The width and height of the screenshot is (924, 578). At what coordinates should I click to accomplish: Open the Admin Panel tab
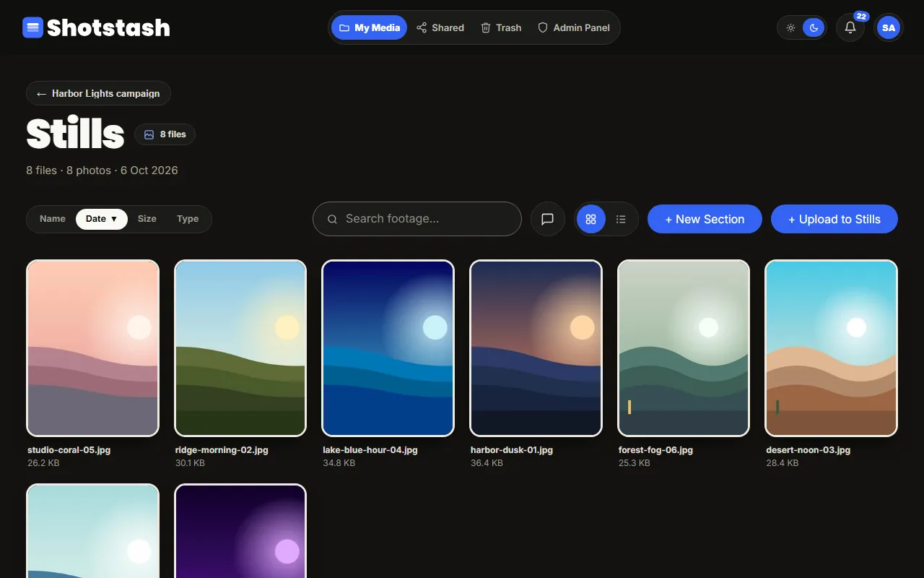pos(574,27)
